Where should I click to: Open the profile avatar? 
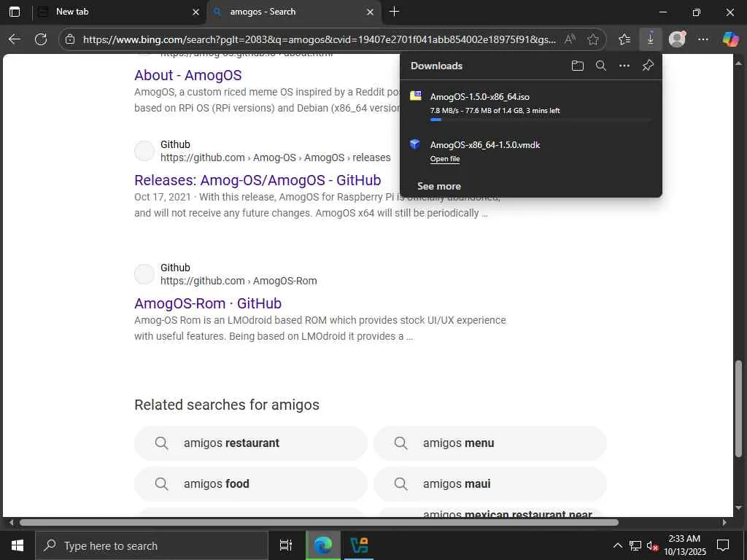coord(677,39)
